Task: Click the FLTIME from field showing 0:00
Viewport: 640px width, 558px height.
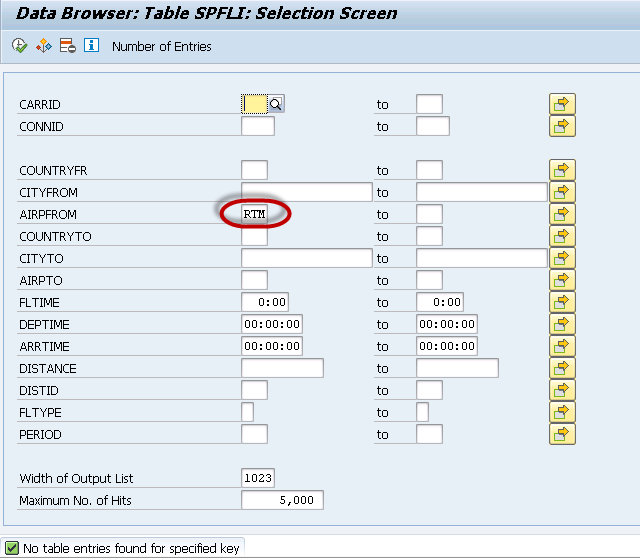Action: [265, 302]
